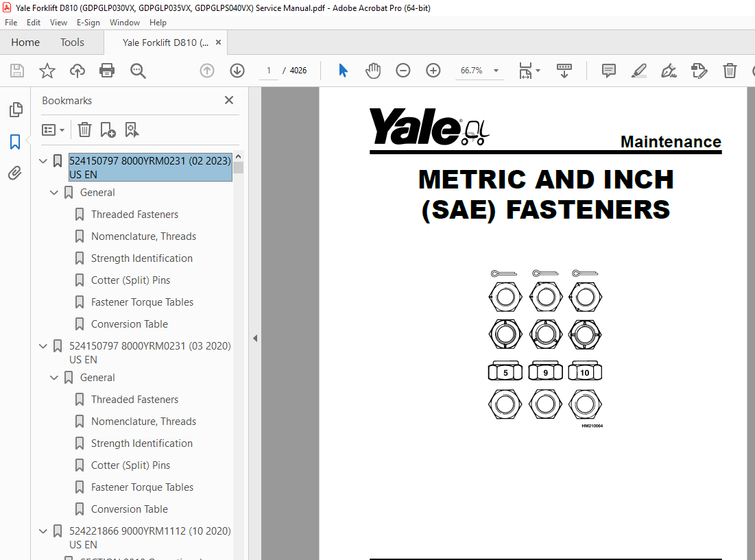Collapse the 524221866 9000YRM1112 bookmark
755x560 pixels.
click(x=43, y=532)
